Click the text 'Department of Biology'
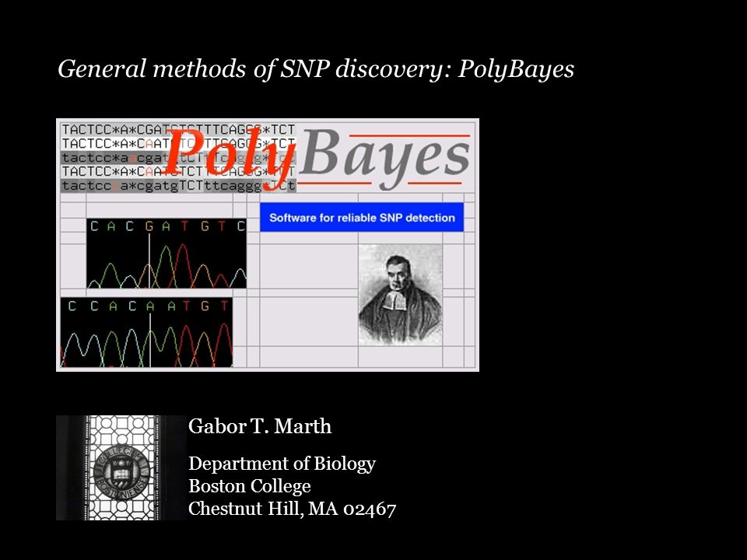 282,464
